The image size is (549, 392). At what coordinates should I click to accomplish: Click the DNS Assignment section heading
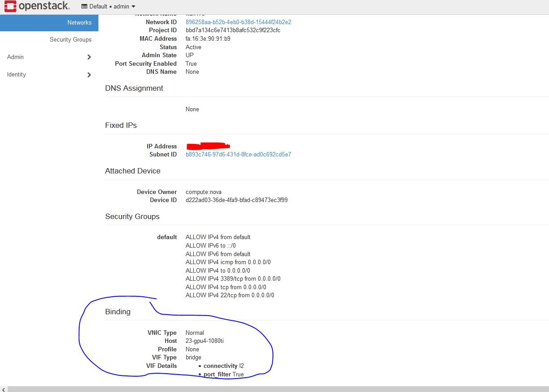pyautogui.click(x=134, y=88)
